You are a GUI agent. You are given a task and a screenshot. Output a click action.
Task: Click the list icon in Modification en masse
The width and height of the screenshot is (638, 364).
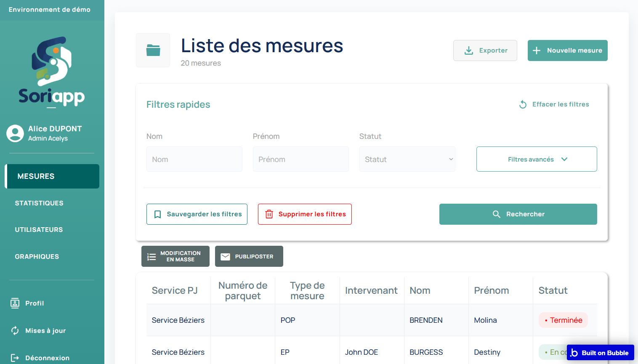coord(152,257)
